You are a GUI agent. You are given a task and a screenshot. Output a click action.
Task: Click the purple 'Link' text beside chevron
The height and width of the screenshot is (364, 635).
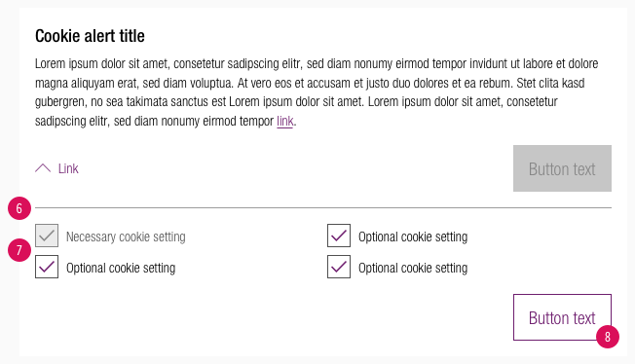click(68, 168)
